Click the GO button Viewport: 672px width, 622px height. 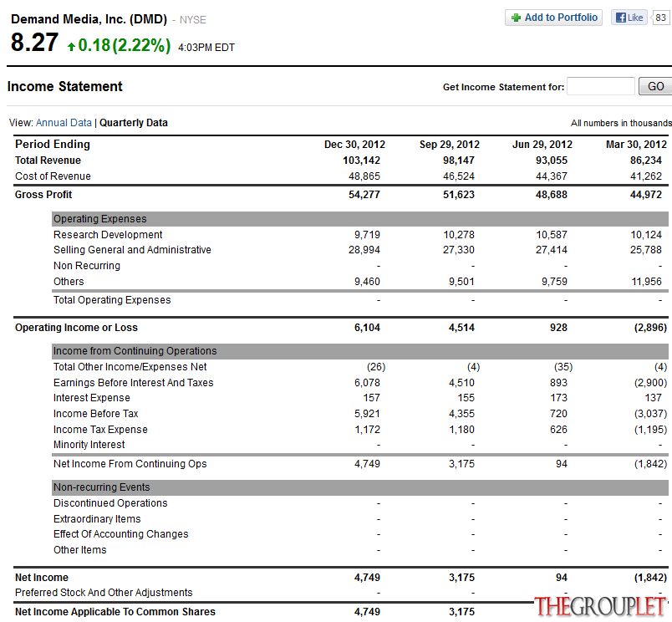655,86
